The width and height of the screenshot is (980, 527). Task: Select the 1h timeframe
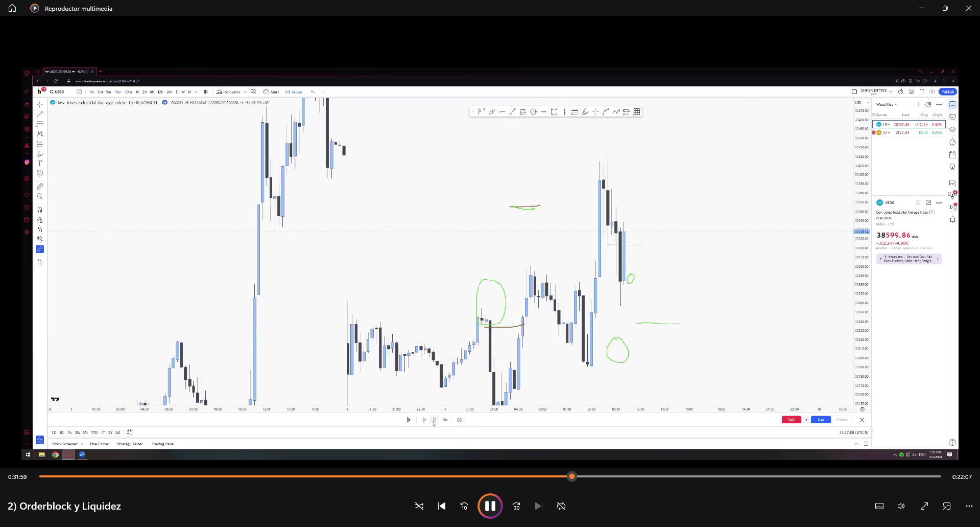click(137, 92)
